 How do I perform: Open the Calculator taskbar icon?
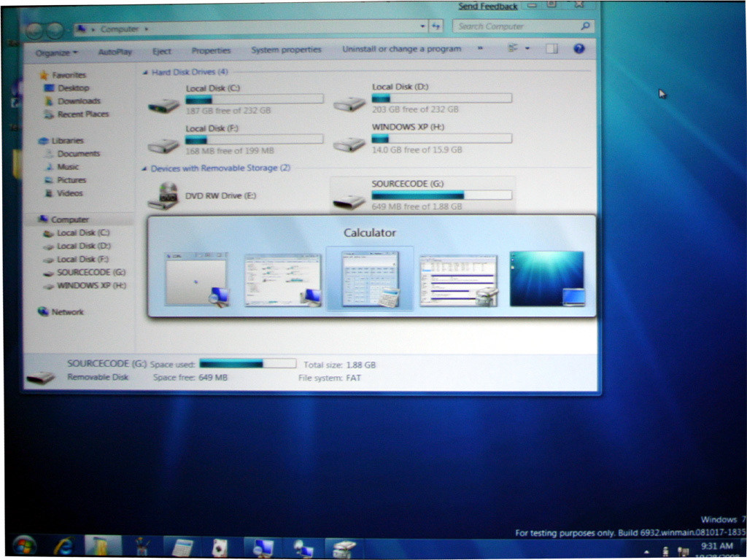point(182,547)
